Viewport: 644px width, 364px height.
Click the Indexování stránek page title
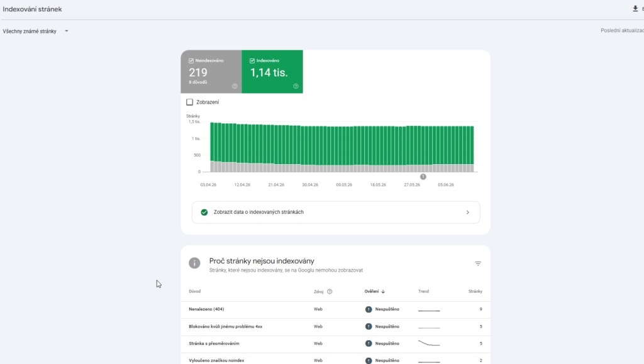(x=32, y=9)
